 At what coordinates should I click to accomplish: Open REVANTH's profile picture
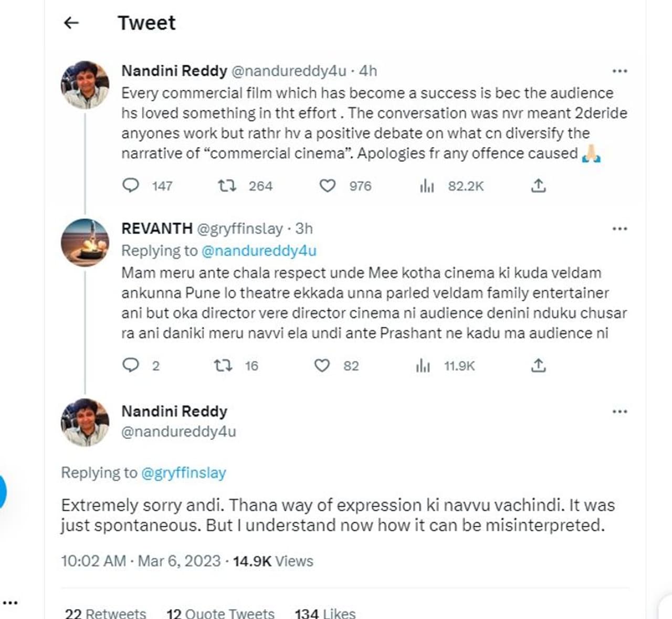85,242
